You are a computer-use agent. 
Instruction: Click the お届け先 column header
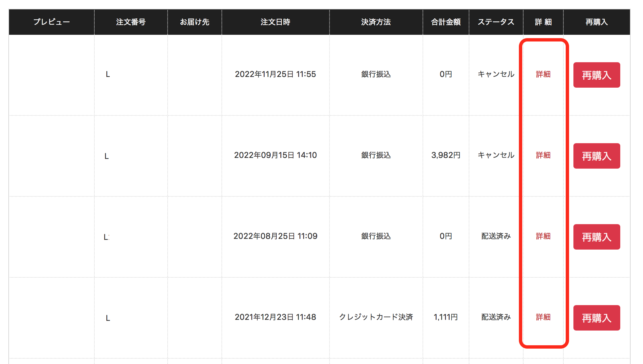click(x=195, y=22)
